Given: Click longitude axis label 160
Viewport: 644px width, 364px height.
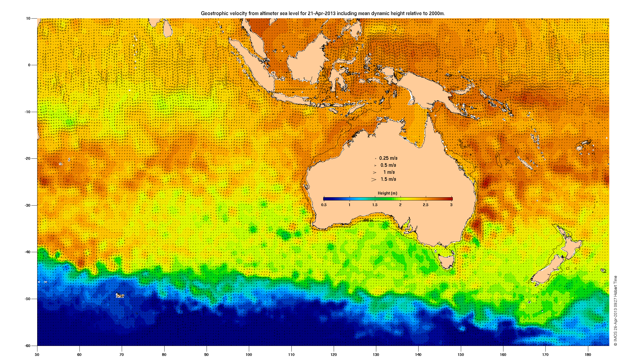Looking at the screenshot, I should (x=503, y=355).
